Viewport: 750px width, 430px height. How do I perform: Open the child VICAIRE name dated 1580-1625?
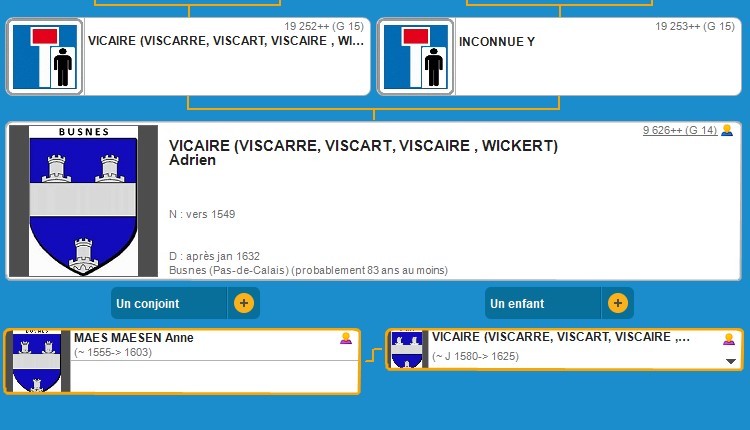click(x=560, y=338)
